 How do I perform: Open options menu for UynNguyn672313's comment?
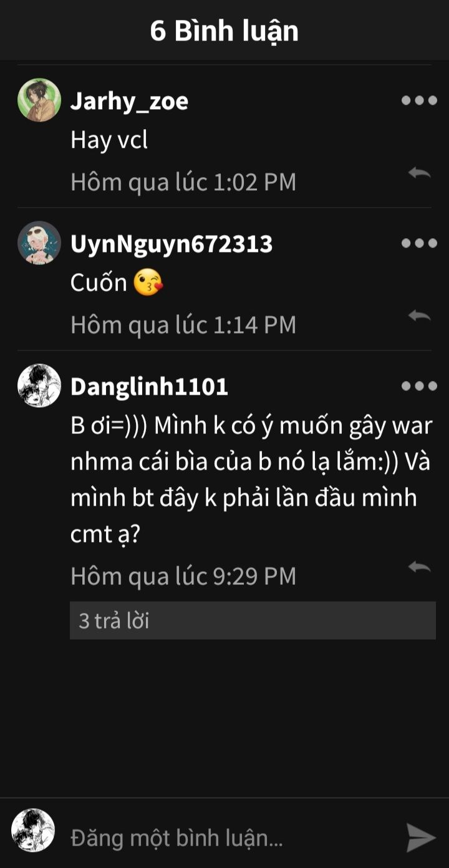point(419,243)
